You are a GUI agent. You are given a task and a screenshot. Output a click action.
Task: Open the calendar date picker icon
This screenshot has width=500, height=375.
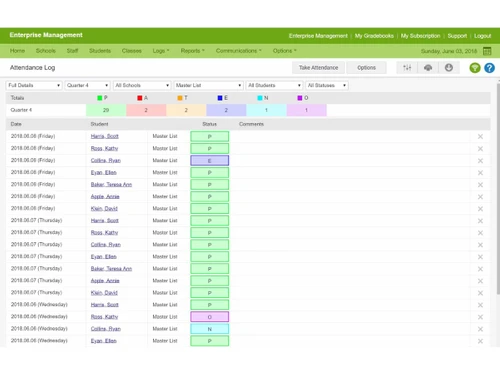coord(487,51)
